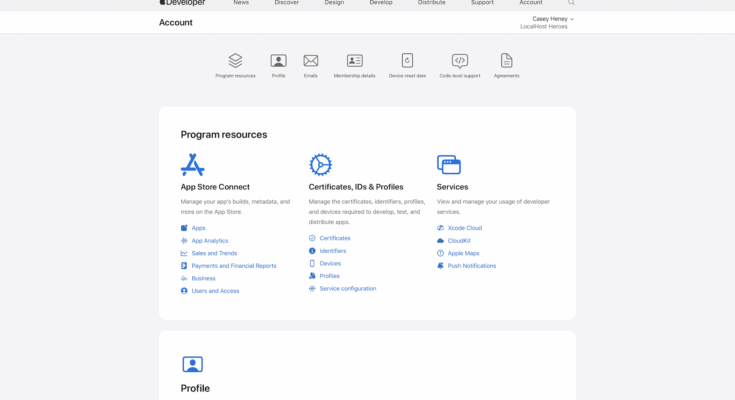Screen dimensions: 735x400
Task: Click the checkmark icon beside the Certificates link
Action: 312,238
